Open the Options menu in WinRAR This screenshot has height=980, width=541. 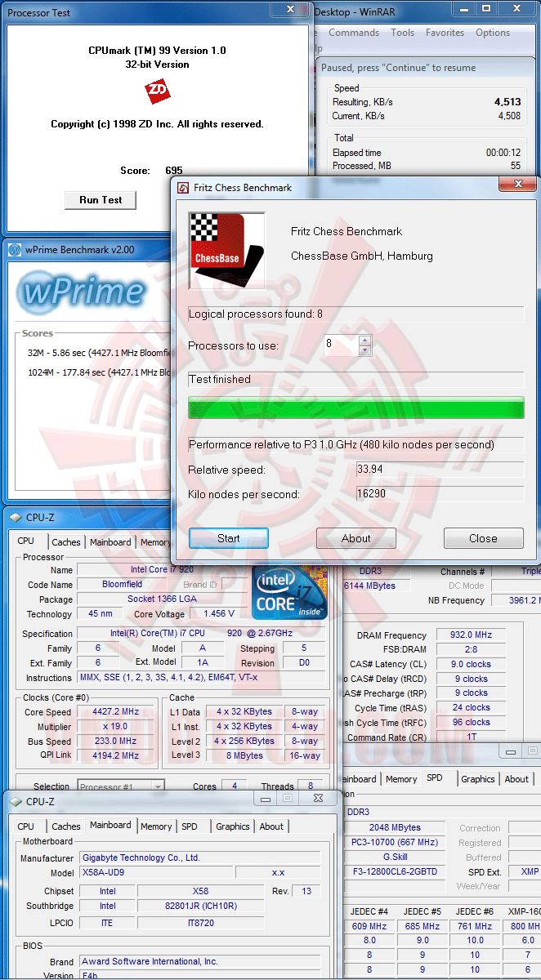pyautogui.click(x=493, y=33)
